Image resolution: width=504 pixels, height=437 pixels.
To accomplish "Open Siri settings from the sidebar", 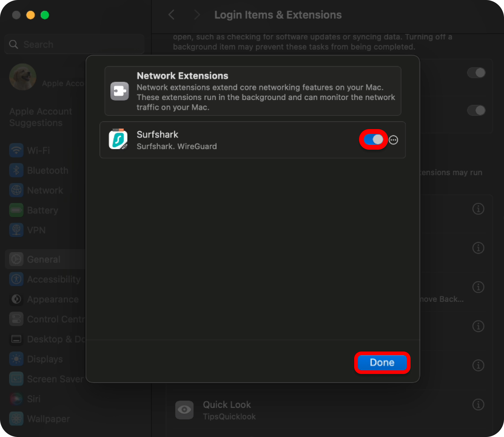I will (x=33, y=399).
